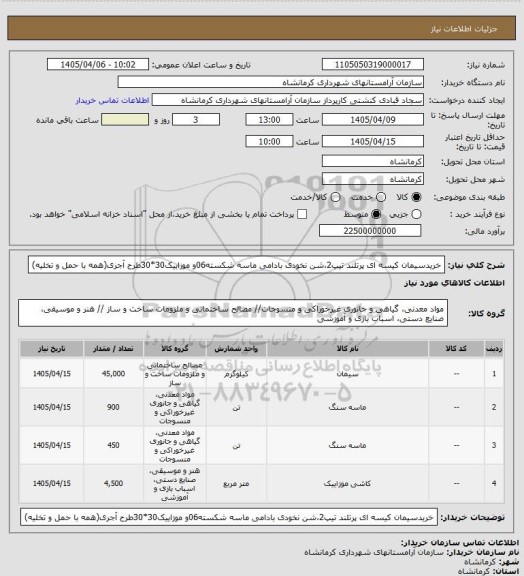
Task: Click the response deadline date 1405/04/09
Action: pyautogui.click(x=373, y=120)
